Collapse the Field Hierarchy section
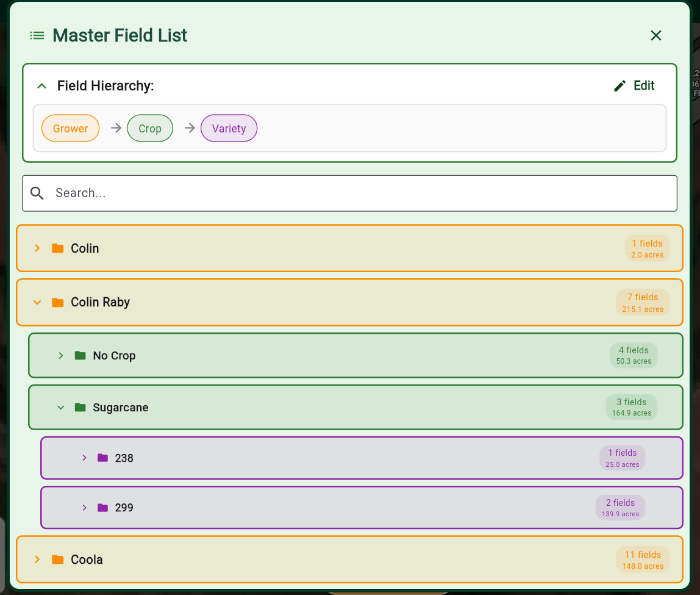 coord(41,85)
